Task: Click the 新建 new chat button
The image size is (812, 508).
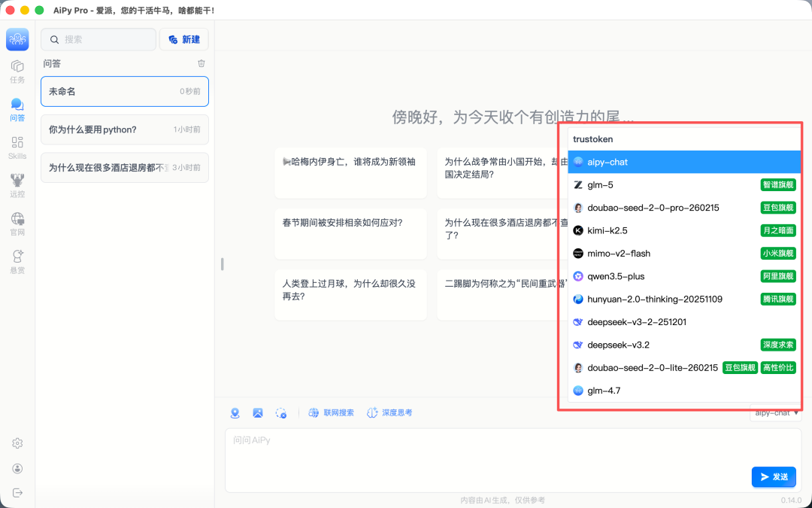Action: (x=184, y=39)
